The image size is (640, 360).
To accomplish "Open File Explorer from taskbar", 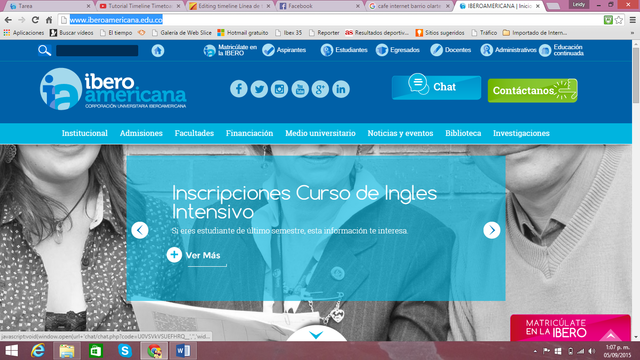I will (x=67, y=351).
